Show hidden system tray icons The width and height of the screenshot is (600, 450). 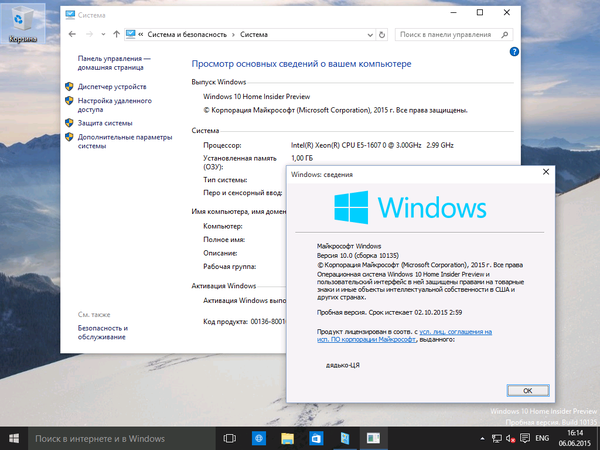[483, 439]
